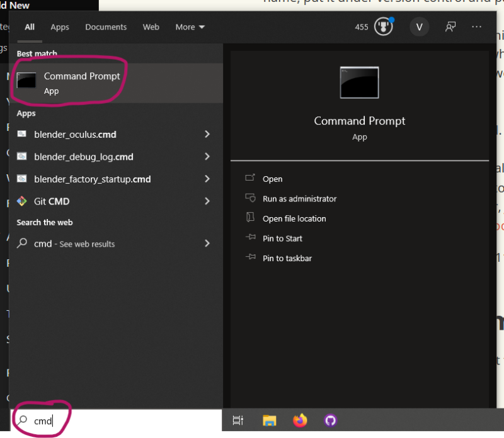Click the search box containing cmd
504x438 pixels.
[116, 420]
